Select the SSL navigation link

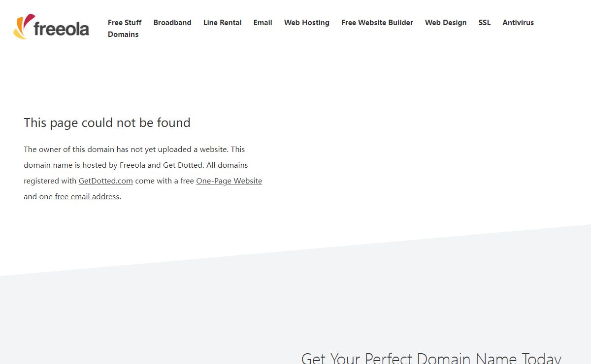pyautogui.click(x=485, y=23)
